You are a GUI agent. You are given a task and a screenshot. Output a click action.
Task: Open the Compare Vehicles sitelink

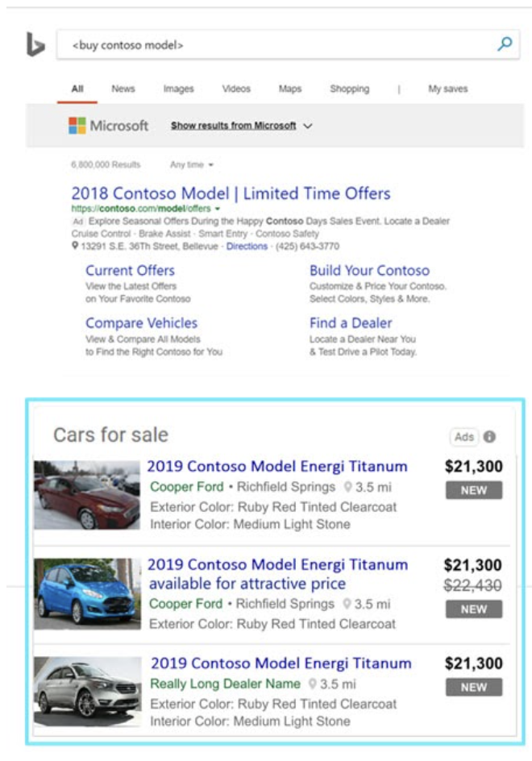(x=142, y=322)
